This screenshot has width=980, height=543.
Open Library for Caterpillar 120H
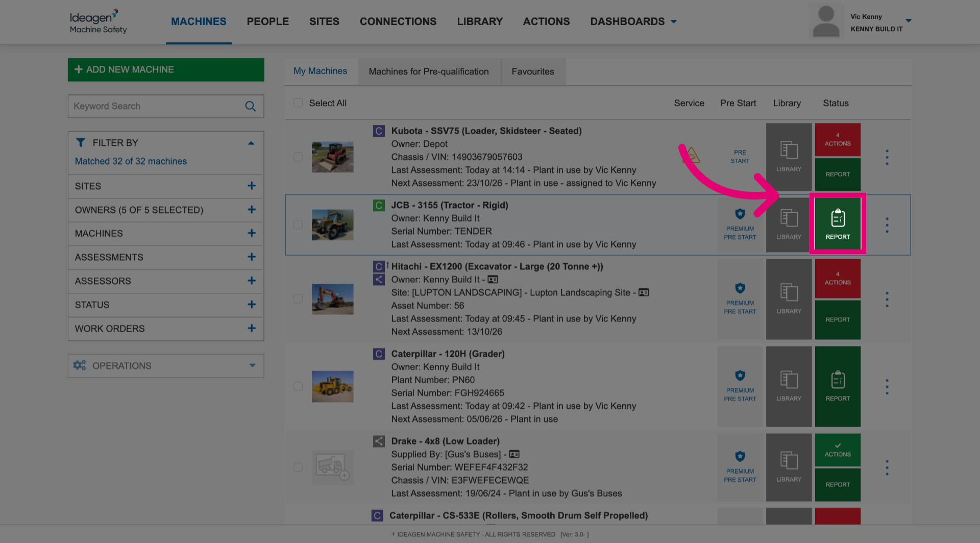[x=789, y=386]
